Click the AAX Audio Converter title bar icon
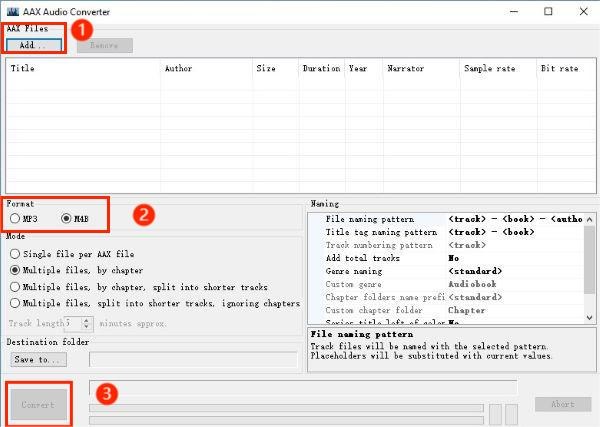Screen dimensions: 600x427 click(13, 11)
